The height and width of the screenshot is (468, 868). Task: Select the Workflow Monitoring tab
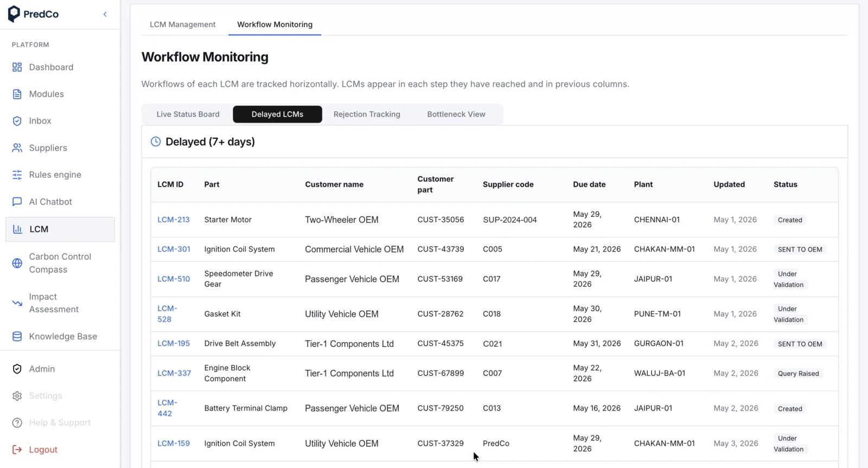tap(275, 24)
